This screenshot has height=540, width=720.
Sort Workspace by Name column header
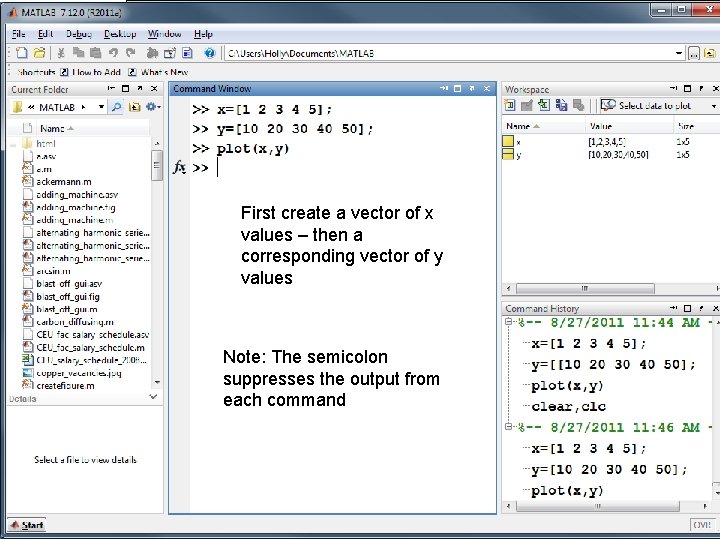click(x=544, y=126)
